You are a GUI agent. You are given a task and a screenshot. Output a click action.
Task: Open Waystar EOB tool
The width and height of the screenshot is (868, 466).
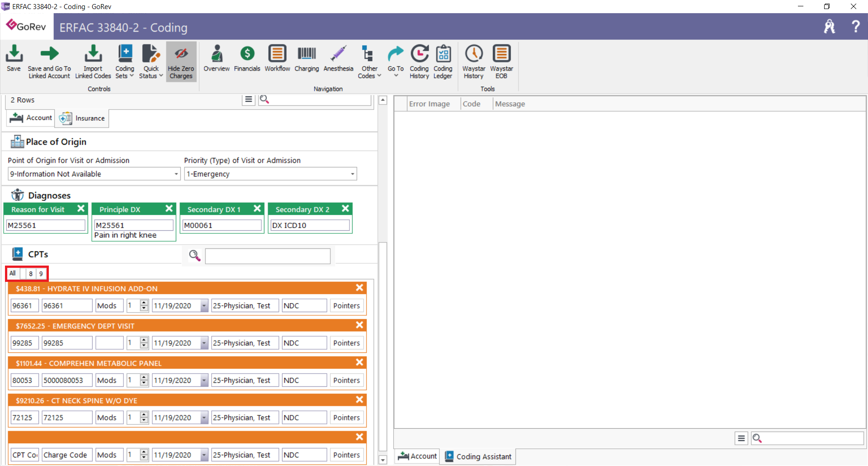coord(501,62)
